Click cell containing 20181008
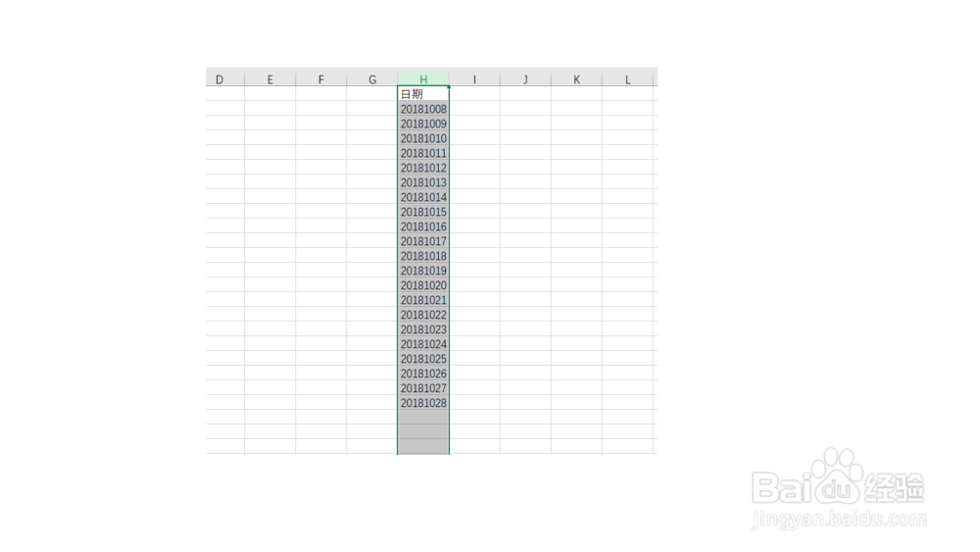Screen dimensions: 980x552 click(423, 109)
